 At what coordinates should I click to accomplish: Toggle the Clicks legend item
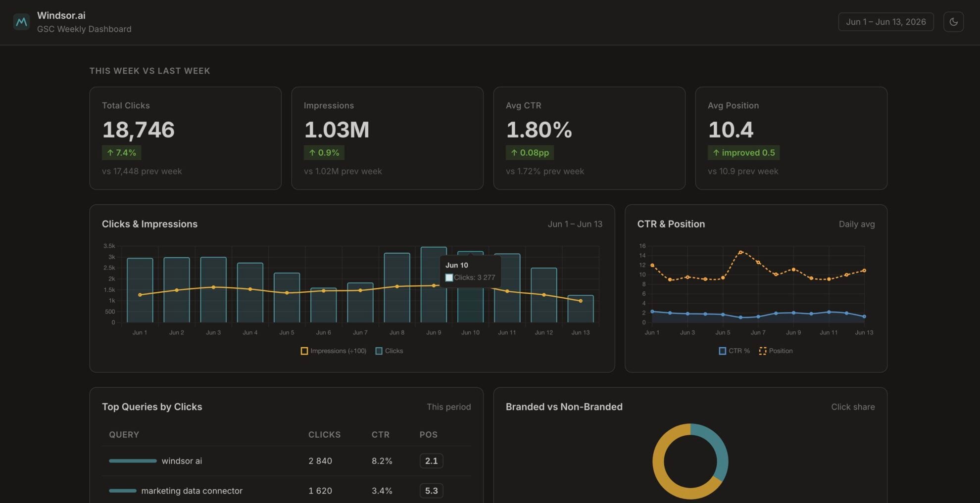pyautogui.click(x=390, y=351)
